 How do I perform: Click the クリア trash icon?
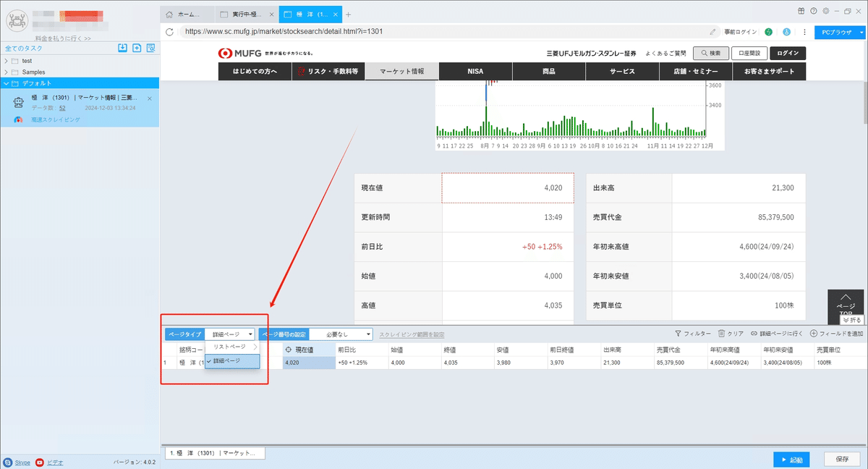pyautogui.click(x=721, y=334)
